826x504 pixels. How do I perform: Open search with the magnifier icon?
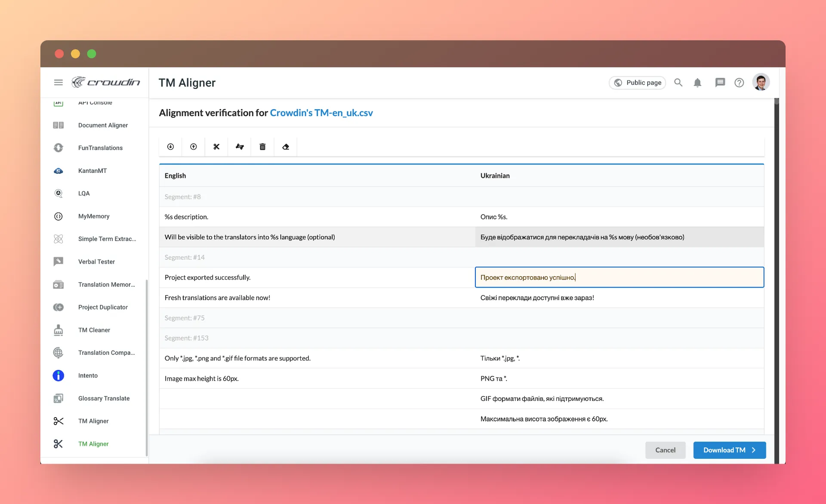[678, 82]
